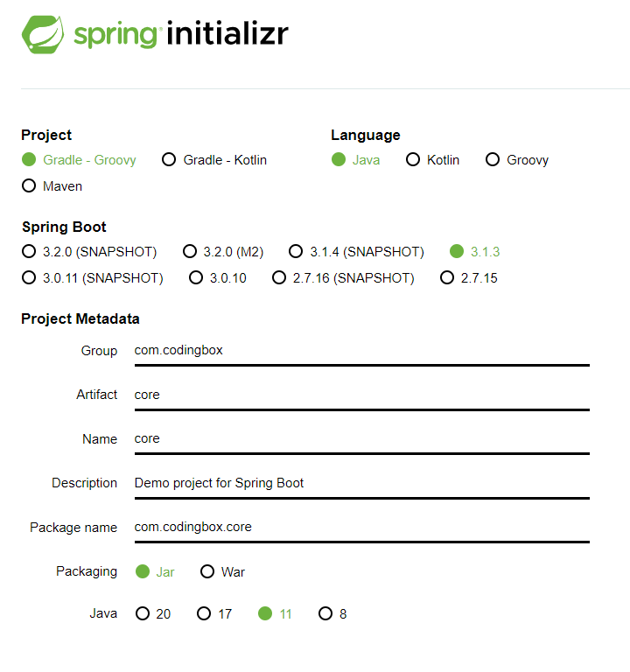Choose Maven as the project type

pyautogui.click(x=52, y=186)
